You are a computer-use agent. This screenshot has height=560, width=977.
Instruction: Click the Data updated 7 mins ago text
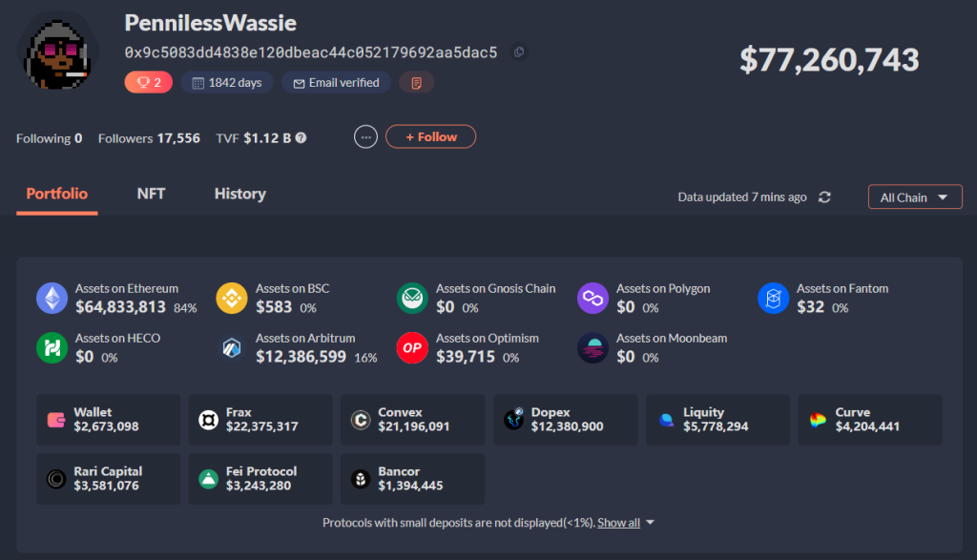click(x=742, y=197)
